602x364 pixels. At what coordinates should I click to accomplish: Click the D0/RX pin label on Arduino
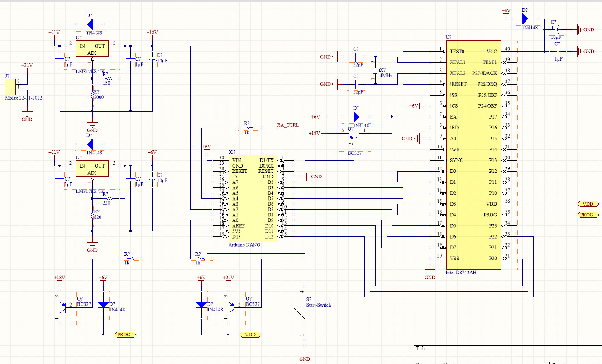(x=267, y=166)
